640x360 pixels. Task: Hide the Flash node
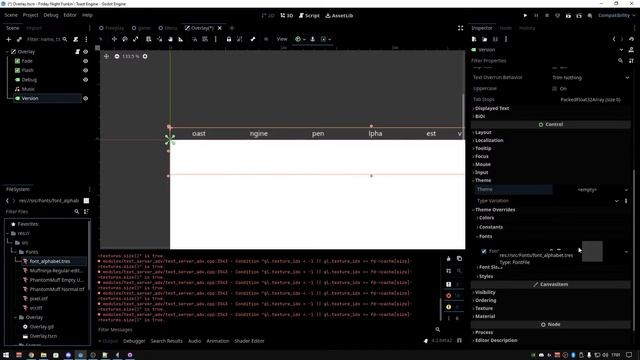86,70
